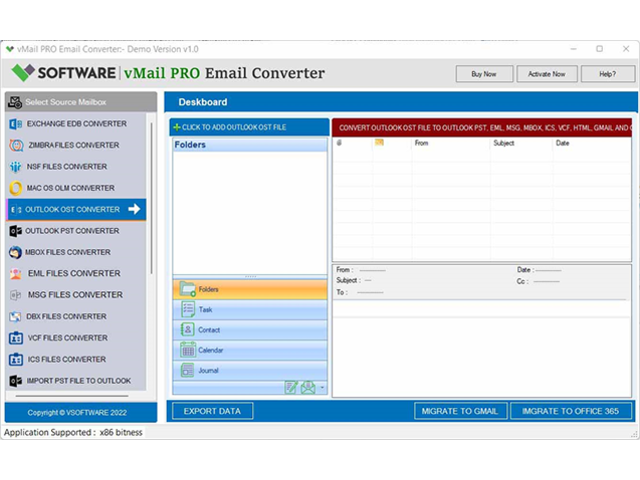640x480 pixels.
Task: Open the navigation footer overflow dropdown arrow
Action: click(322, 387)
